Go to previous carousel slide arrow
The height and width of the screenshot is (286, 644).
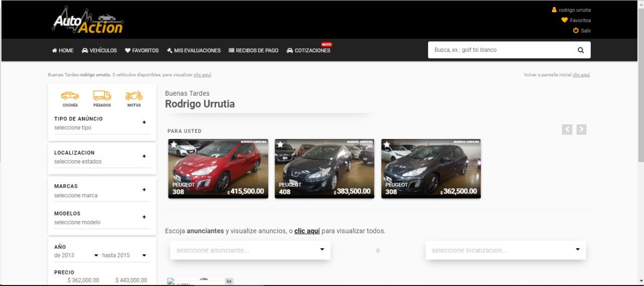point(567,129)
